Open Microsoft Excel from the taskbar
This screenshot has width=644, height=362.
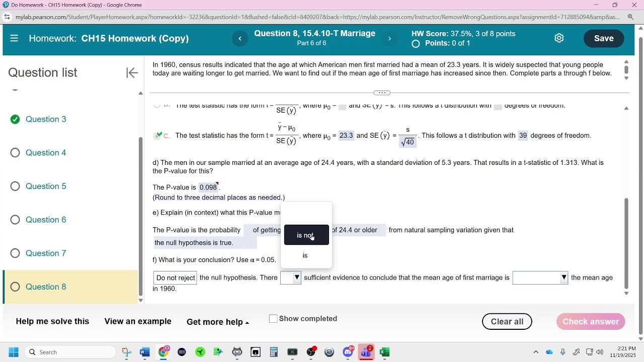(384, 352)
